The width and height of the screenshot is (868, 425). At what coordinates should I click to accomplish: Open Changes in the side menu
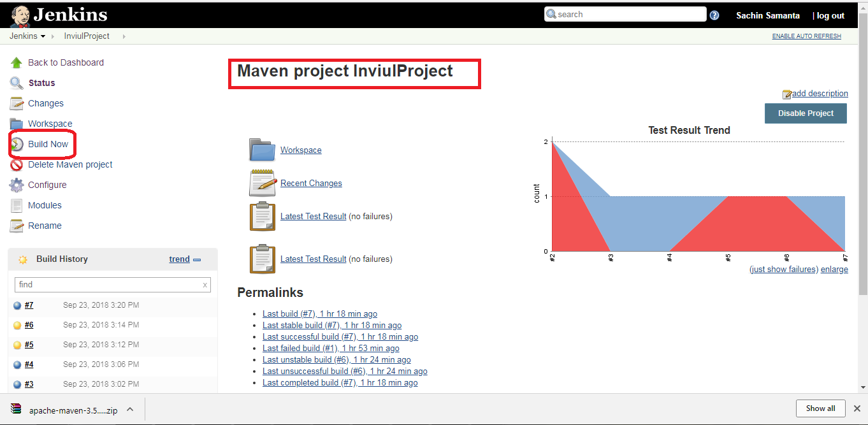coord(46,103)
